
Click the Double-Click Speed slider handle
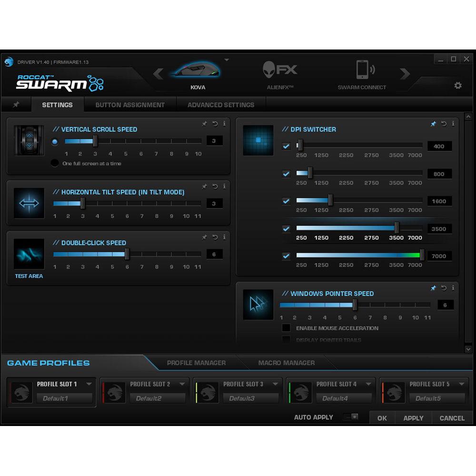(127, 255)
